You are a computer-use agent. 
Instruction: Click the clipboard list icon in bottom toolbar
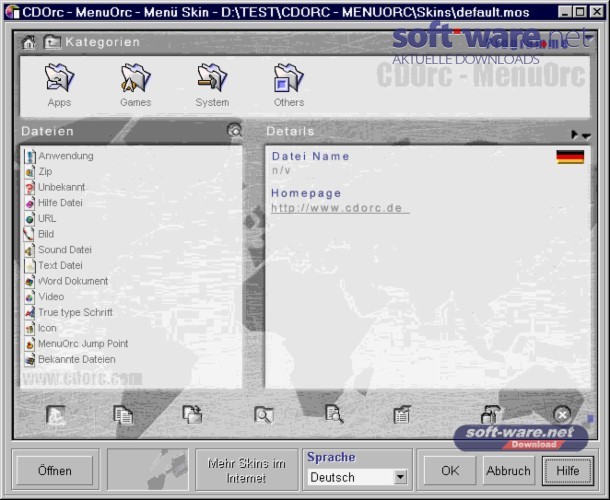402,415
